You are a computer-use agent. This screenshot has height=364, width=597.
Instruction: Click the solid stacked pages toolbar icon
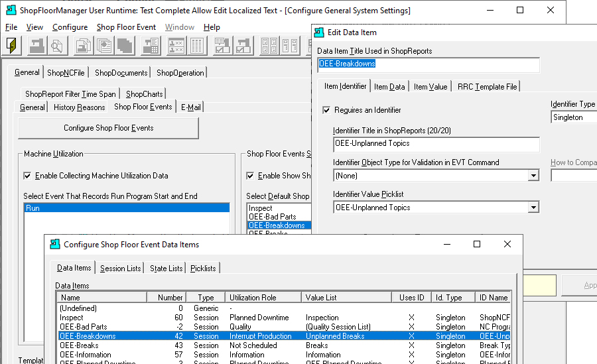(x=125, y=46)
